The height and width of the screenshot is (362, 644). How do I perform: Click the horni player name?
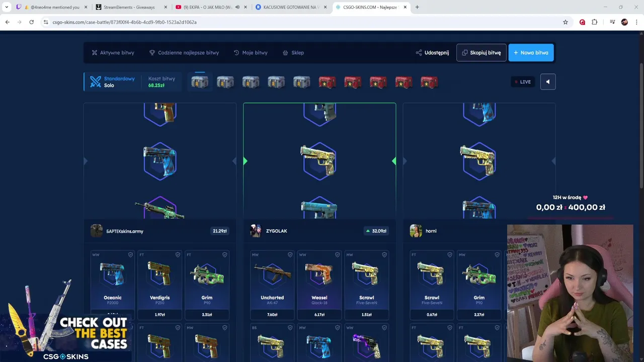tap(431, 231)
